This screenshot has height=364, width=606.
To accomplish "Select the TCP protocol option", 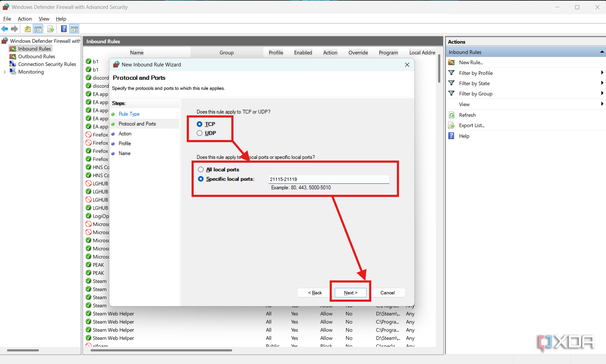I will pyautogui.click(x=199, y=124).
